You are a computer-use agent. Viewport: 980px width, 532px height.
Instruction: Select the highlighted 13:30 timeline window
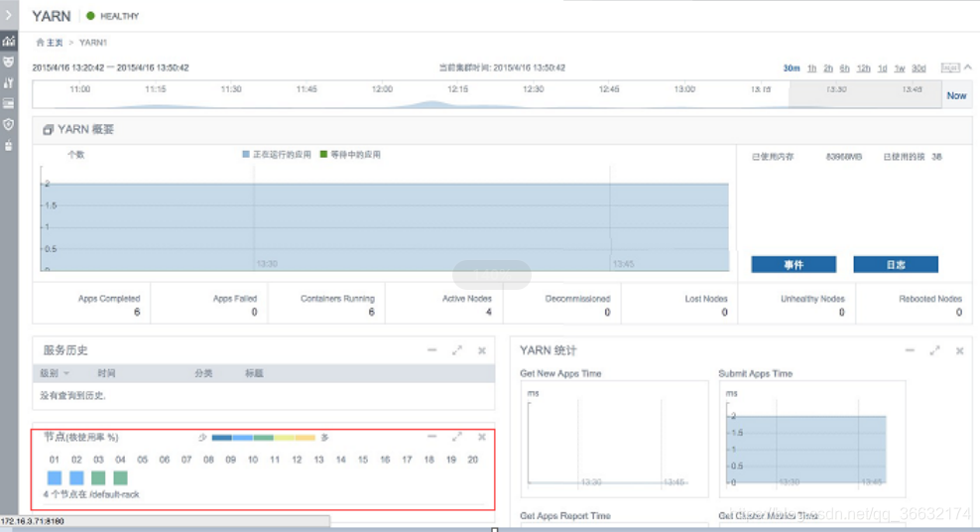pyautogui.click(x=865, y=94)
